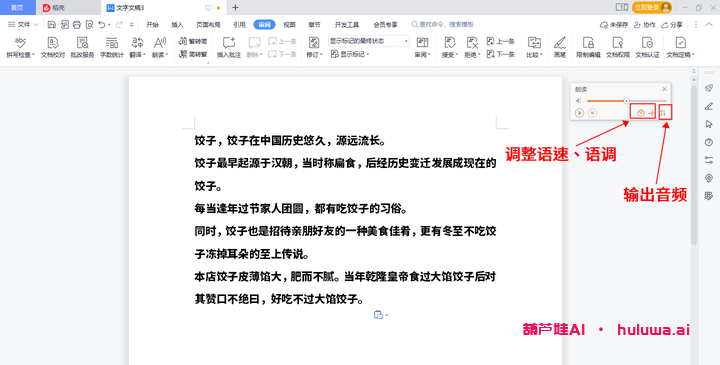Click the 翻译 translate tool

137,48
